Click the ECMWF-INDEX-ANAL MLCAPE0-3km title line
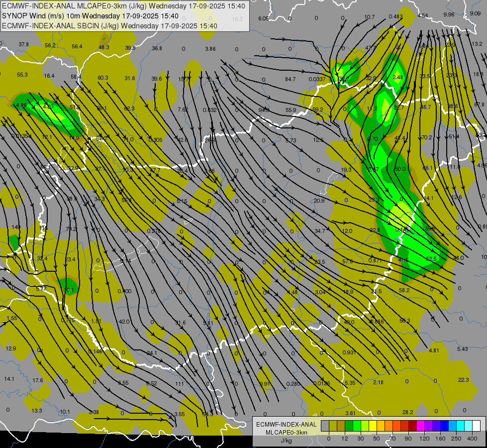The height and width of the screenshot is (448, 487). click(123, 6)
